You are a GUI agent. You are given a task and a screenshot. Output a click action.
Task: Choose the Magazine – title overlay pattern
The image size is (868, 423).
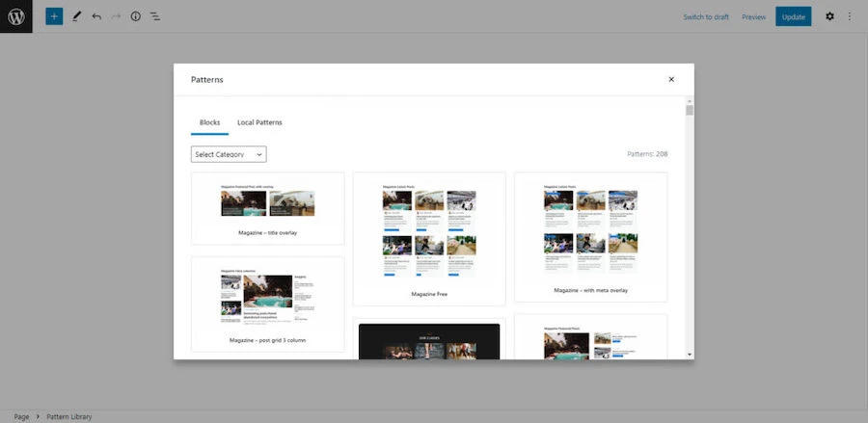point(267,208)
